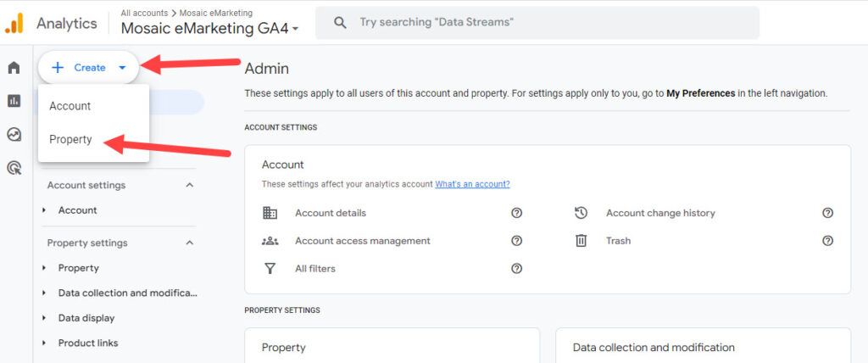The image size is (868, 363).
Task: Open the Home icon in left navigation
Action: tap(14, 68)
